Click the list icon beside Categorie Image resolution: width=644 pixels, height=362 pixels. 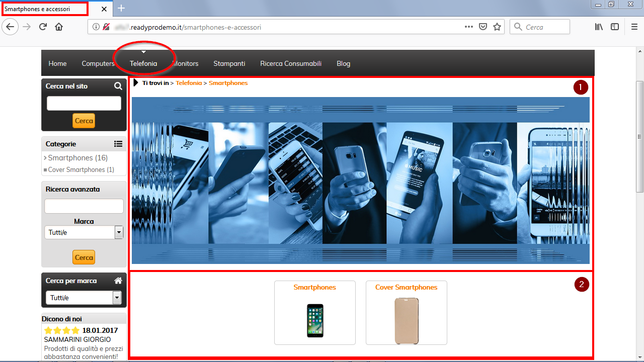point(118,144)
